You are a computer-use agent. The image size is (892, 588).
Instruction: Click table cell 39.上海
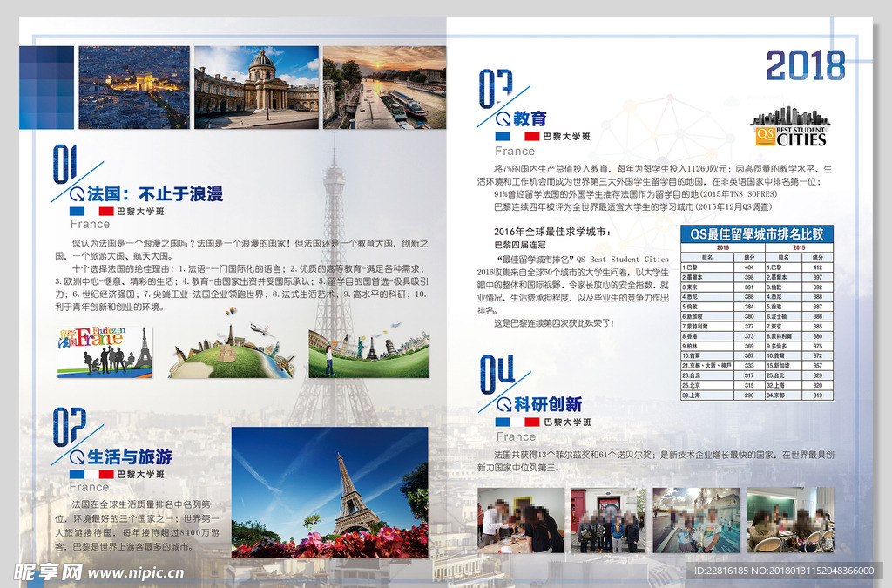click(x=707, y=395)
